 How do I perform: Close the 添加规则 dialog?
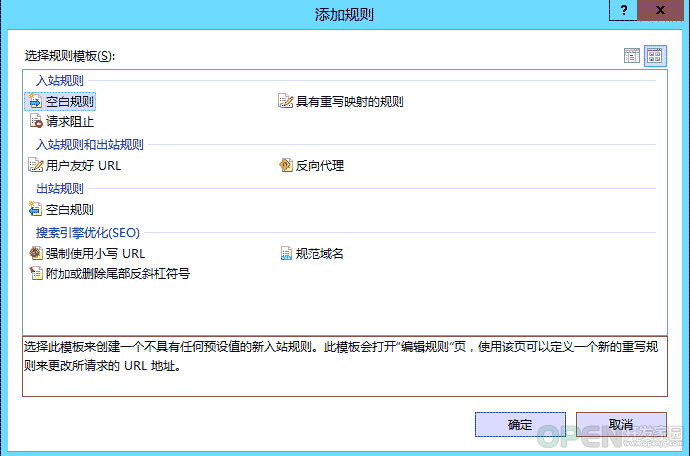(x=660, y=10)
